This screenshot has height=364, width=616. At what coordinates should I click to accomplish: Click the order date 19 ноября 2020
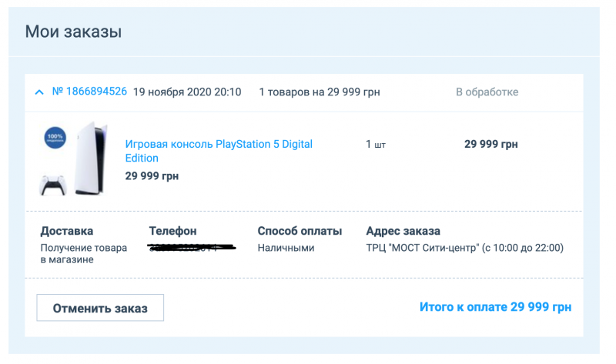coord(187,92)
